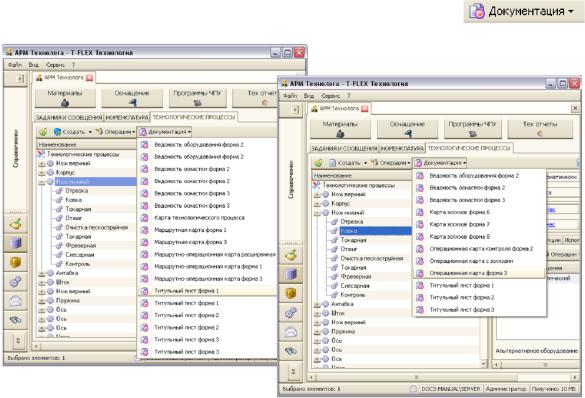Click the paperclip sidebar icon in the front window
The image size is (585, 398).
[x=291, y=351]
